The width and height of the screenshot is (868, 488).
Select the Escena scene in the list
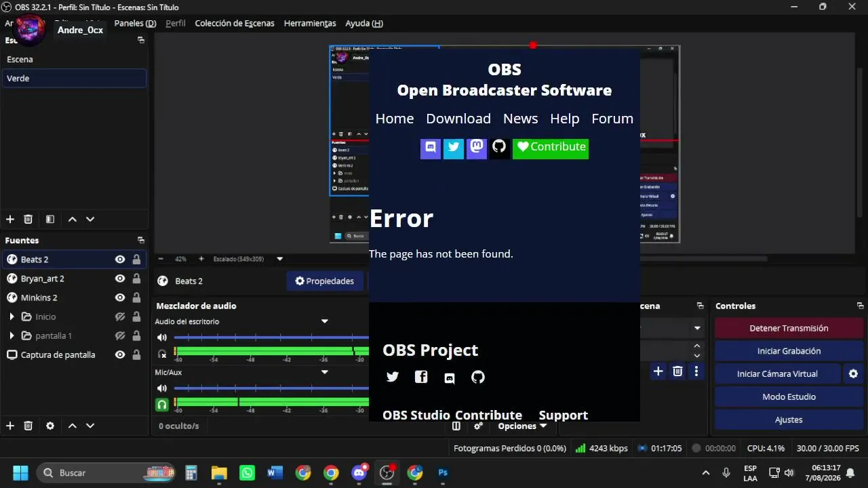pyautogui.click(x=74, y=59)
